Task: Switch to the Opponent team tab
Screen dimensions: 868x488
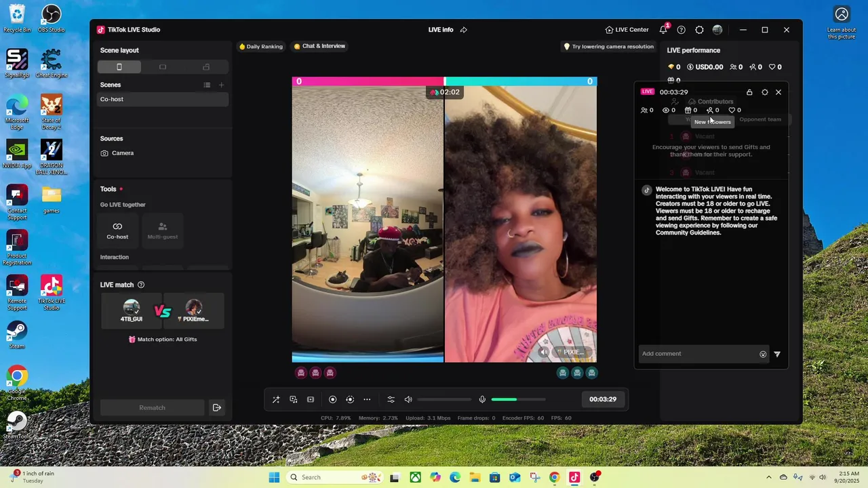Action: click(760, 119)
